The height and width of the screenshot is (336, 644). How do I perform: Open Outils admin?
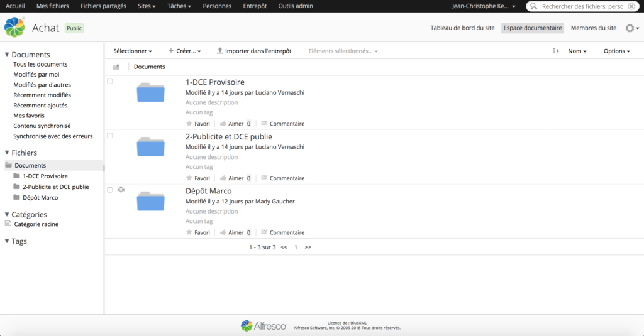(296, 6)
